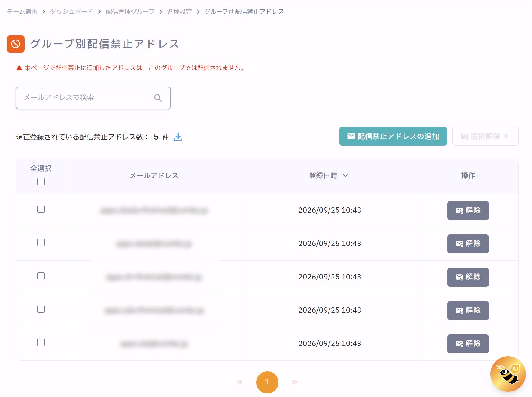Open ダッシュボード breadcrumb link
Image resolution: width=532 pixels, height=397 pixels.
pyautogui.click(x=72, y=12)
